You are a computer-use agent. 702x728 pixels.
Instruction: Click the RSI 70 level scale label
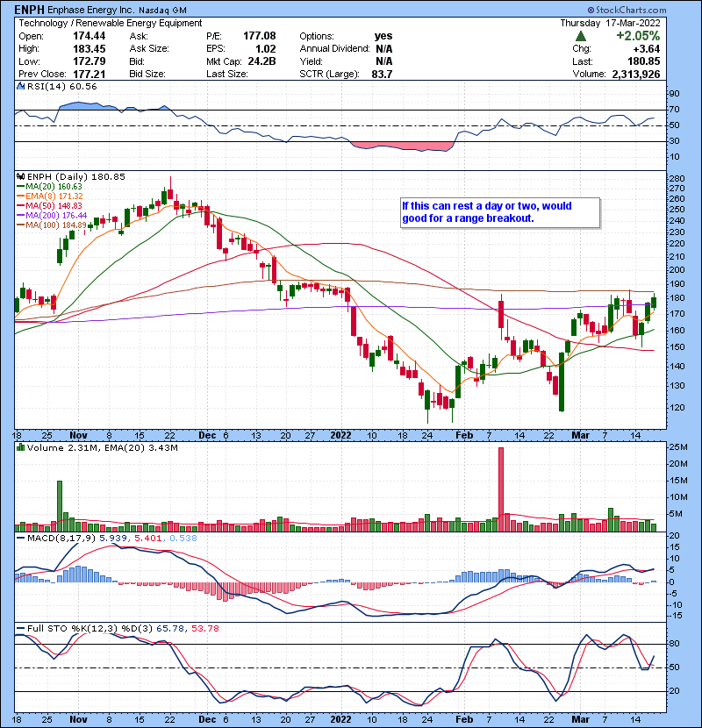674,110
